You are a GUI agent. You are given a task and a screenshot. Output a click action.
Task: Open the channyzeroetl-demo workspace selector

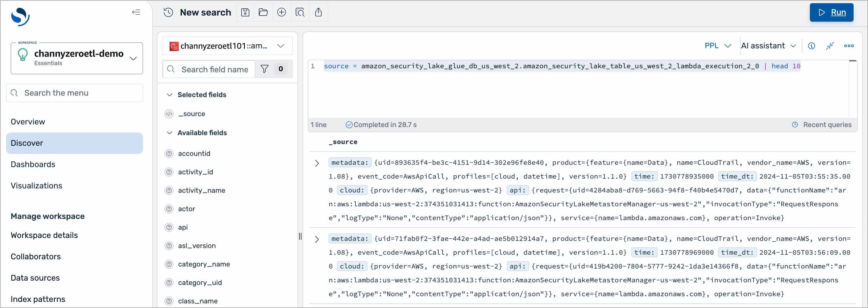tap(77, 58)
